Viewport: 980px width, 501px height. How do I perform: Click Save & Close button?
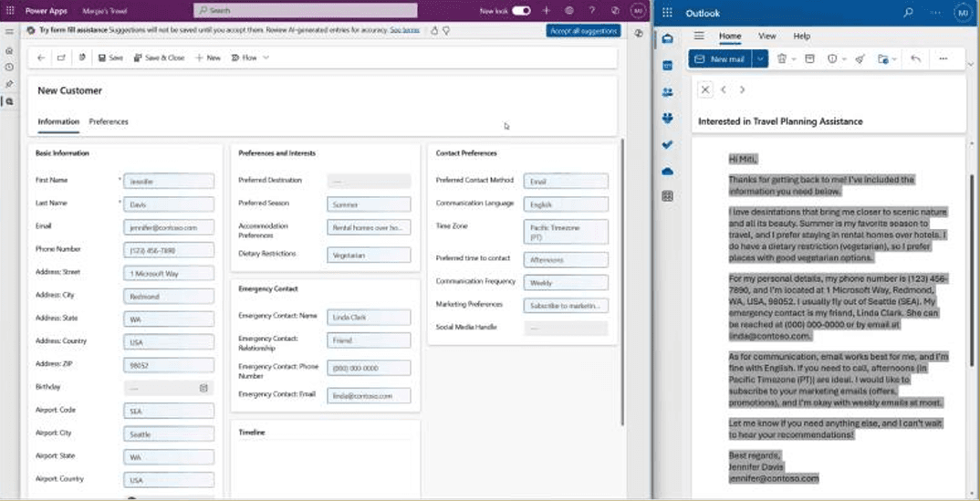coord(159,57)
